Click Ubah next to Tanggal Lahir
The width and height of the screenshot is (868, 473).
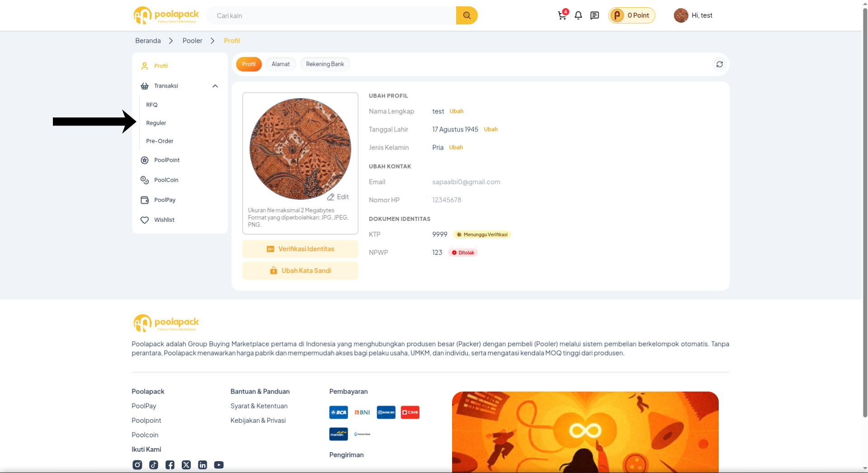click(491, 129)
